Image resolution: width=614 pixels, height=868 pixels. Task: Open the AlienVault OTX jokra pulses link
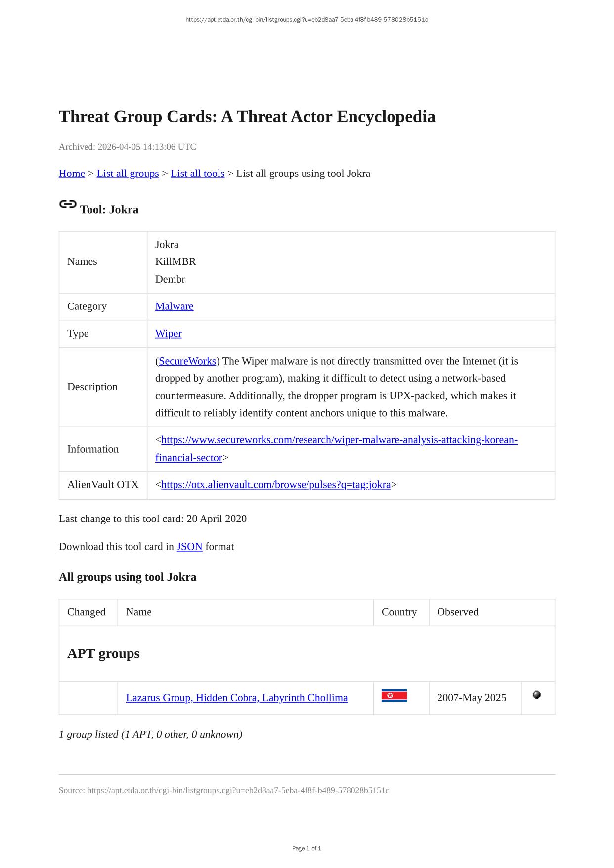276,485
